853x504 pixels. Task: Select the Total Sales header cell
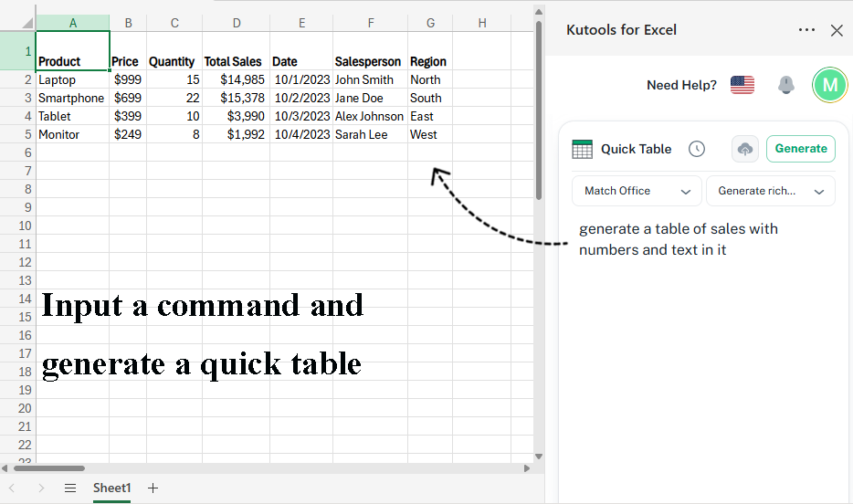(x=237, y=51)
